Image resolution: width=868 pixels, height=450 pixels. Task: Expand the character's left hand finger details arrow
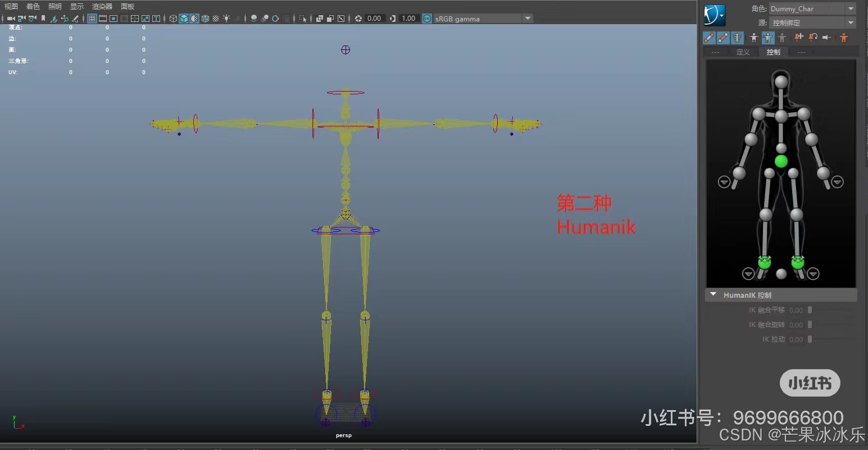click(838, 182)
